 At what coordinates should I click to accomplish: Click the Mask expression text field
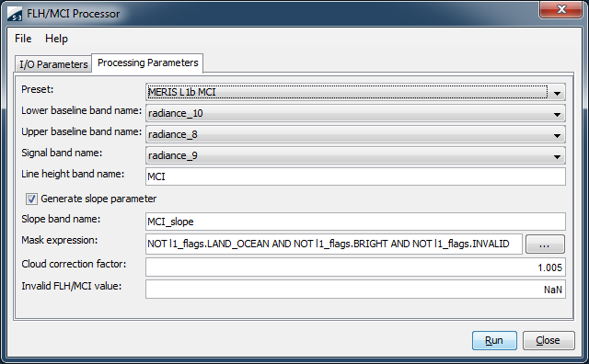pyautogui.click(x=334, y=244)
